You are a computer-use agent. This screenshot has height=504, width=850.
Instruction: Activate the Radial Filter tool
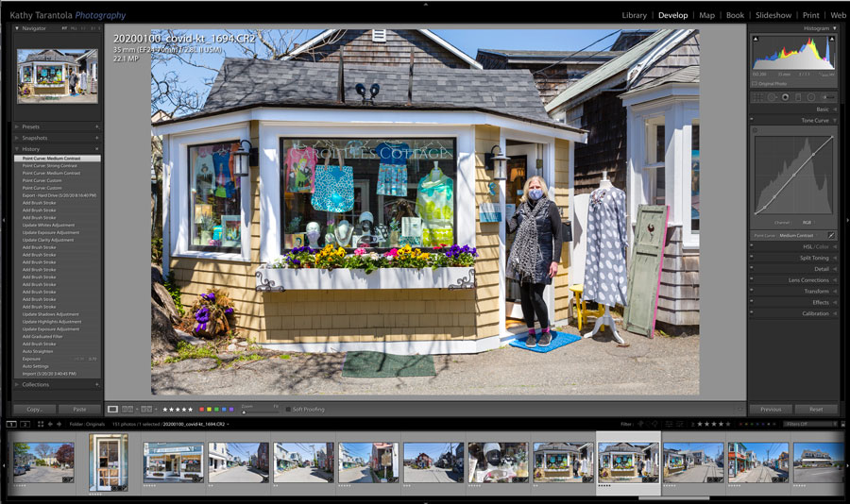pyautogui.click(x=813, y=96)
